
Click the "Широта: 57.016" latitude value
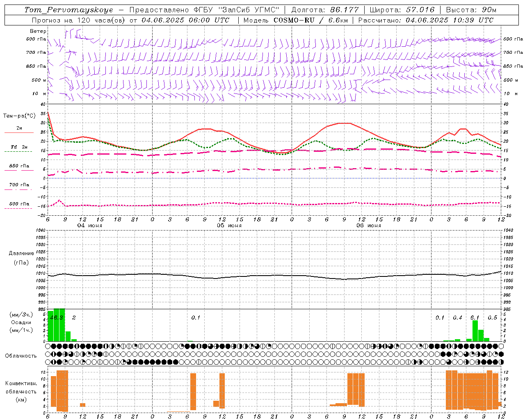point(402,10)
